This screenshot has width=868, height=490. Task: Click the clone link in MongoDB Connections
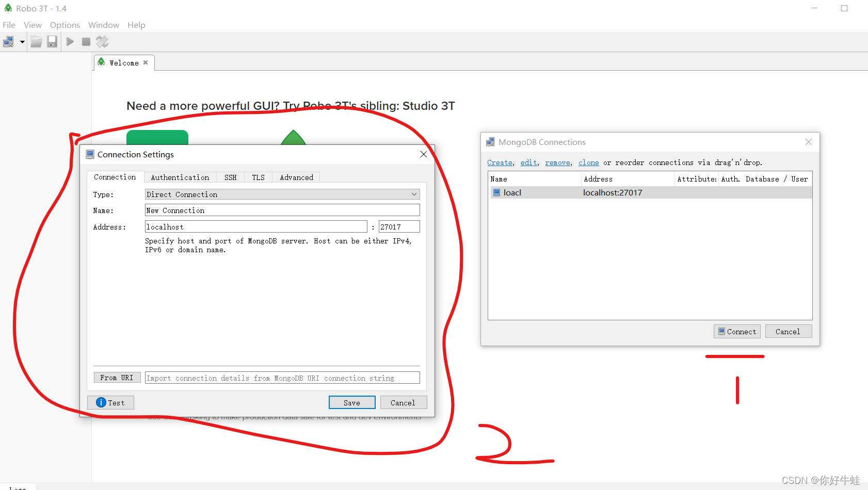pyautogui.click(x=588, y=162)
